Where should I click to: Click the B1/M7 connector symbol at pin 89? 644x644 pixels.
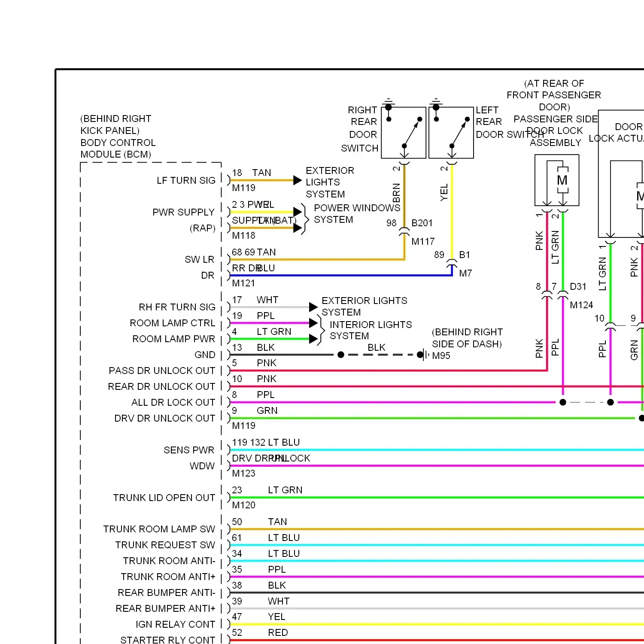452,264
